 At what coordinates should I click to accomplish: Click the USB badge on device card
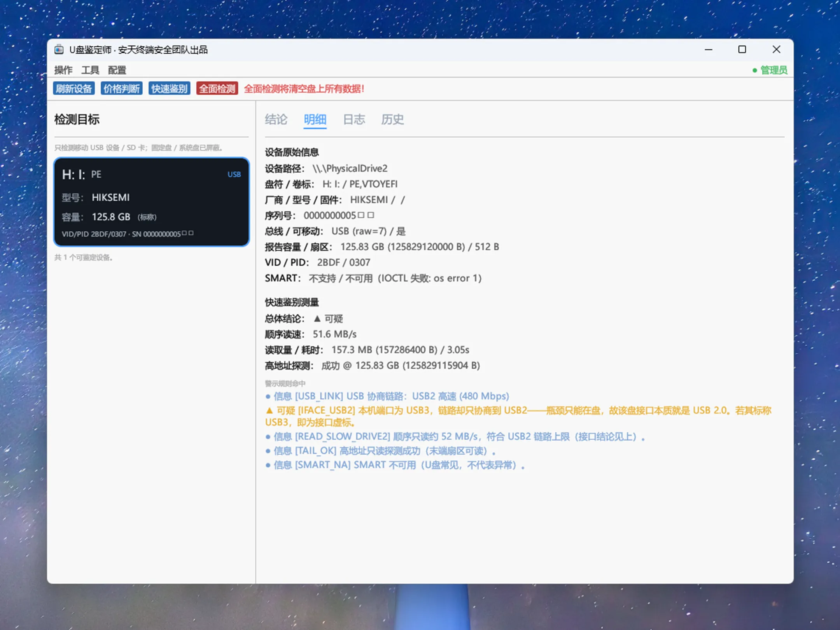pos(234,175)
